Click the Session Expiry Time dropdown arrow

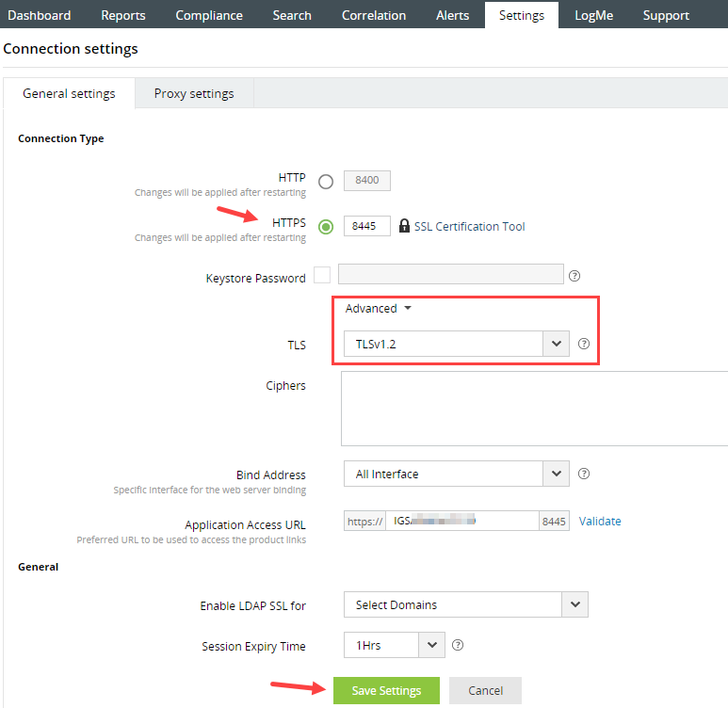point(431,645)
